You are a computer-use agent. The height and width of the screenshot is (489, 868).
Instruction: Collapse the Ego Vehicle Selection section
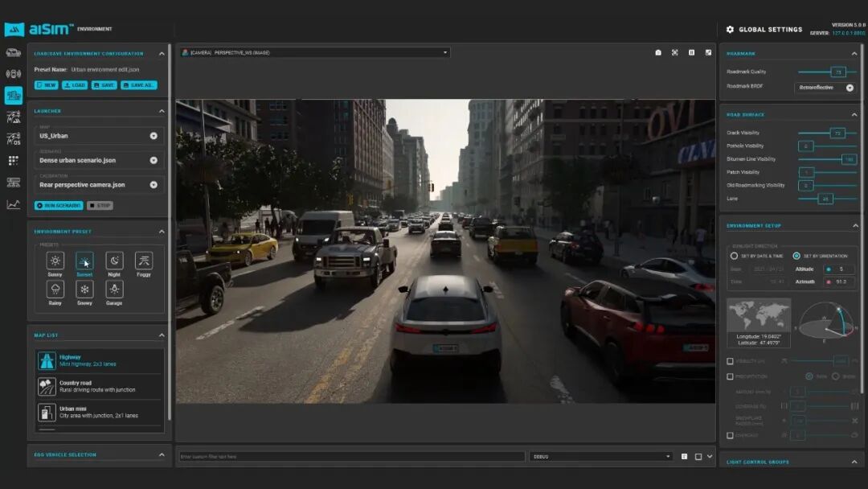(162, 454)
